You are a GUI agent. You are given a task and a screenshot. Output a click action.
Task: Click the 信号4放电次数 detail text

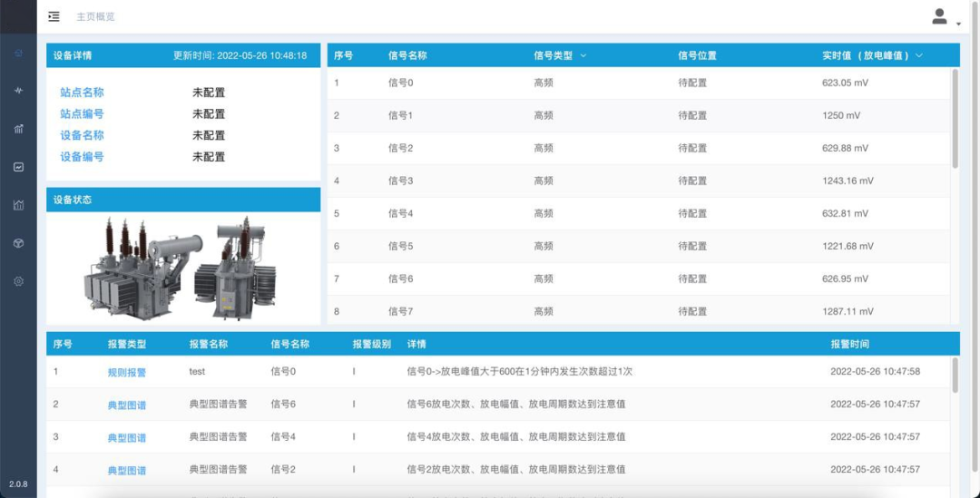[516, 436]
